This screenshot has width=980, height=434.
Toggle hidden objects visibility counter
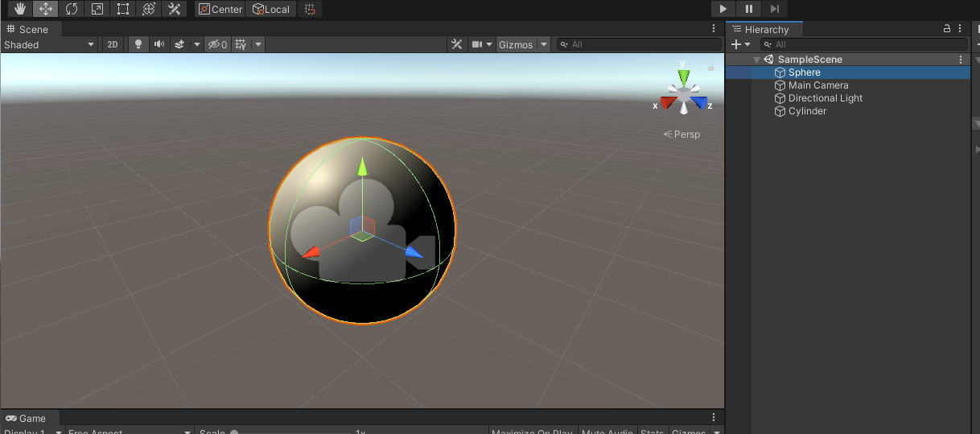(217, 44)
